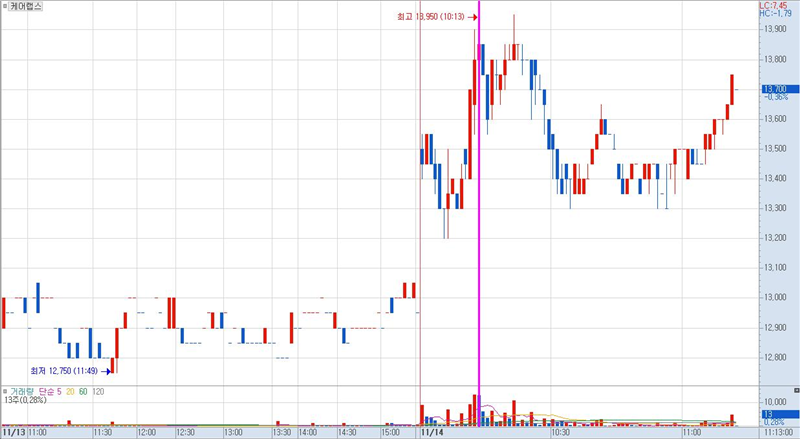800x439 pixels.
Task: Toggle the 20-period volume moving average
Action: (x=70, y=391)
